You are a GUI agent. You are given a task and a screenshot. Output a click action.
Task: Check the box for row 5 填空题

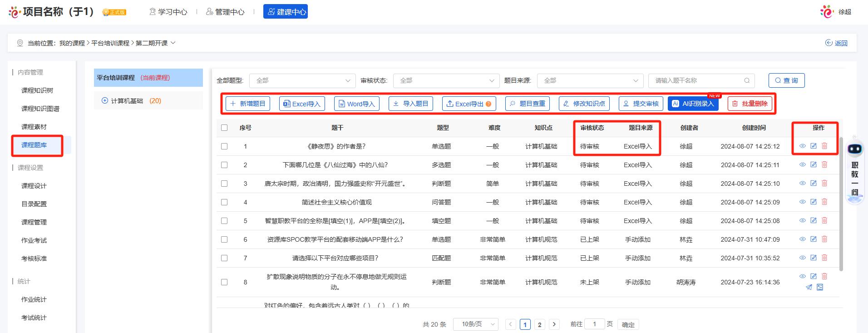coord(224,221)
